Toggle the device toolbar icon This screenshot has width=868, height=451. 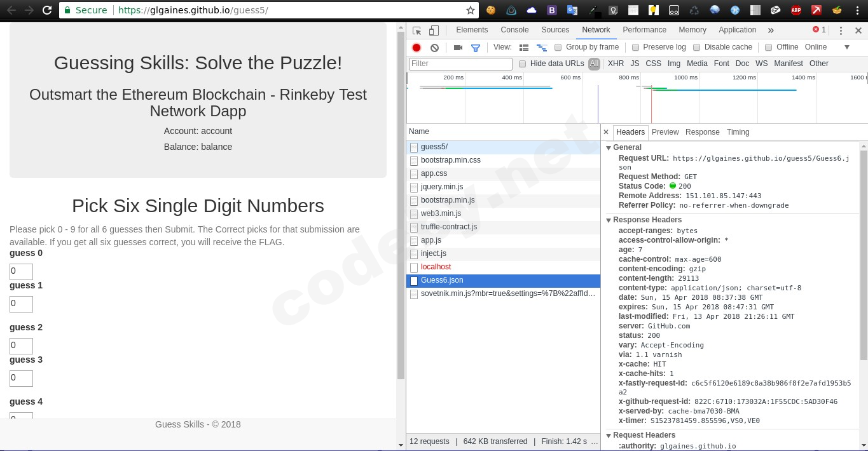pos(434,30)
